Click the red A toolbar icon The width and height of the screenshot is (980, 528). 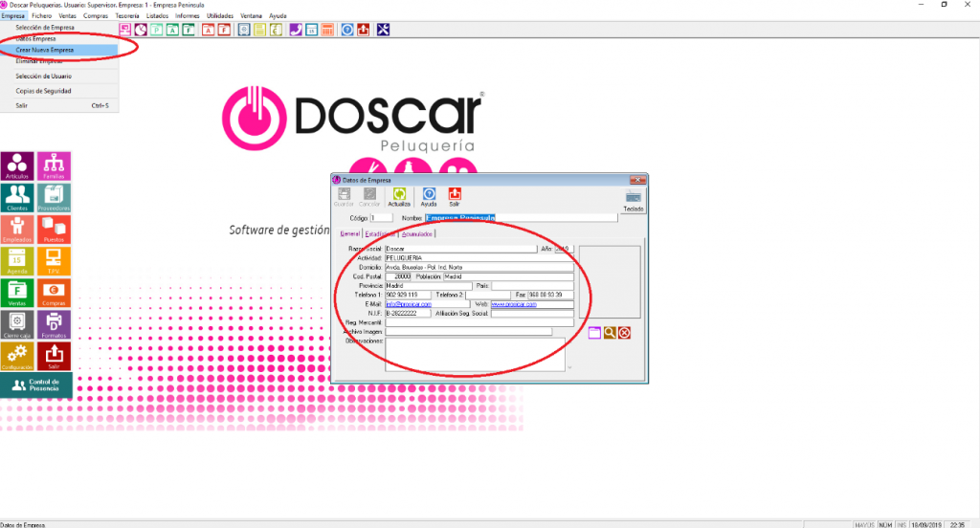point(208,30)
